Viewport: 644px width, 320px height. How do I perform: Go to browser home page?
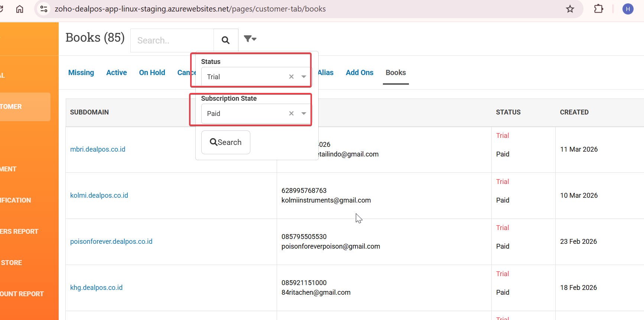point(20,9)
